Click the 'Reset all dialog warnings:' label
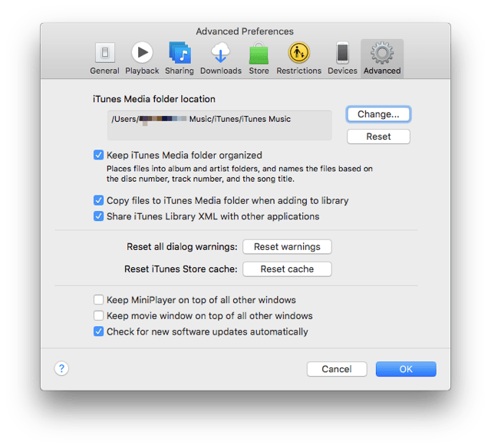Image resolution: width=491 pixels, height=448 pixels. click(x=182, y=247)
